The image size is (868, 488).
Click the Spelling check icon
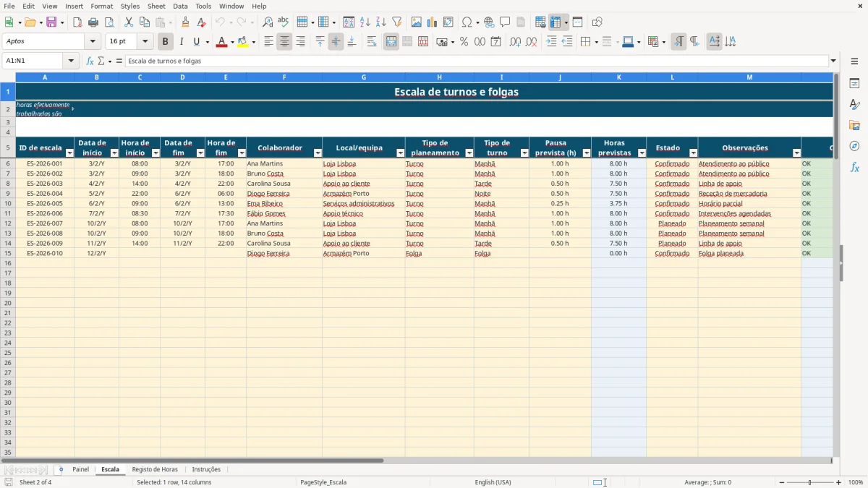coord(284,22)
